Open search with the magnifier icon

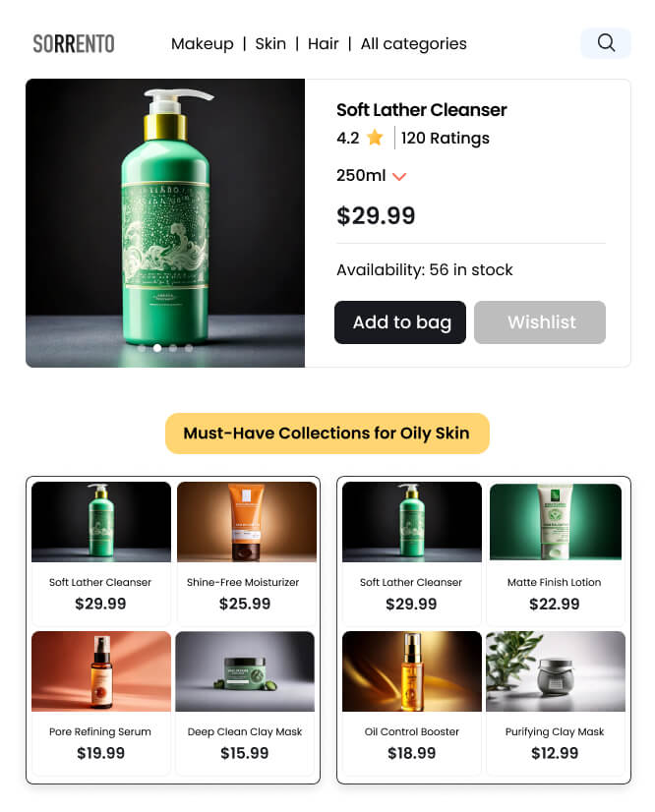tap(605, 43)
